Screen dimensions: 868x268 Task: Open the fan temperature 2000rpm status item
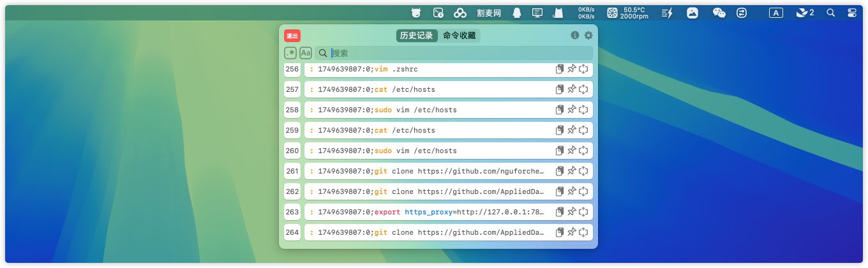[628, 13]
